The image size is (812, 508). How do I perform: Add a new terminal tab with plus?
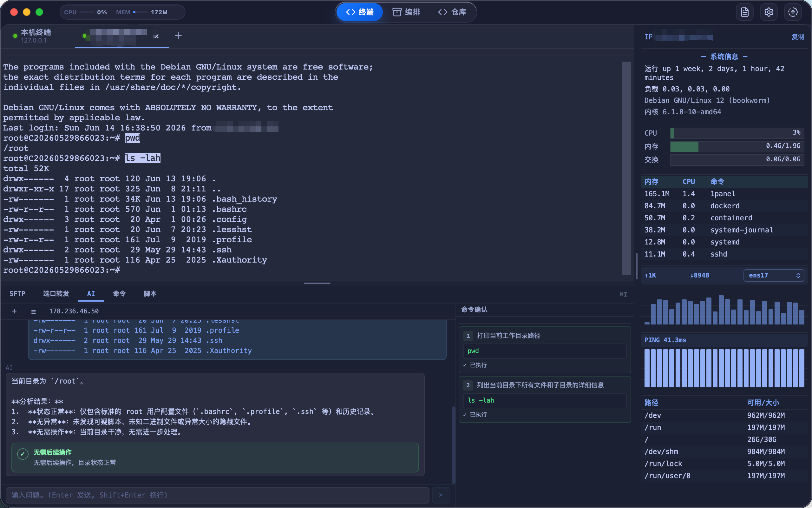pos(178,36)
